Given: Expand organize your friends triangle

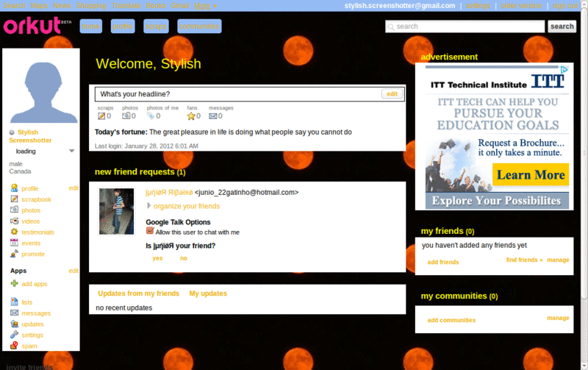Looking at the screenshot, I should pos(149,206).
